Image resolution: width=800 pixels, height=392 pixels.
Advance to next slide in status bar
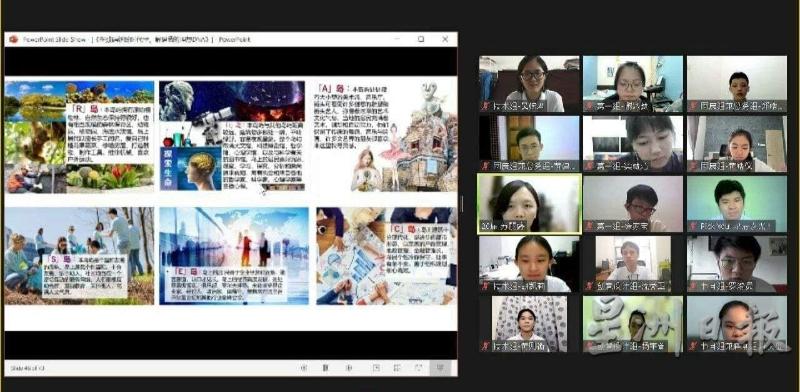[349, 368]
